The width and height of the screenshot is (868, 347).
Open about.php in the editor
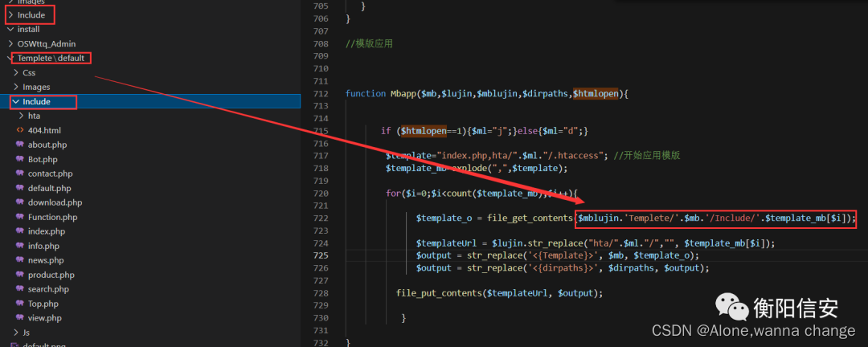47,145
